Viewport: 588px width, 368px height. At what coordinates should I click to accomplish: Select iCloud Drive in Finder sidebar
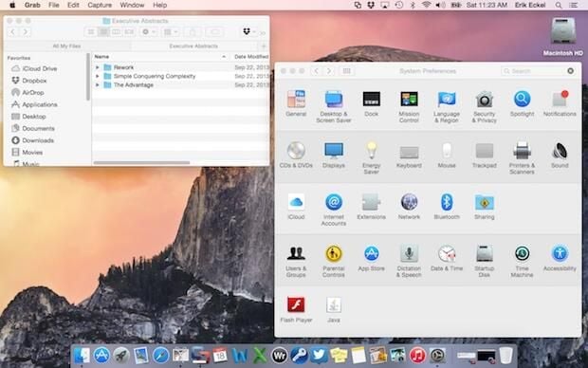(40, 68)
